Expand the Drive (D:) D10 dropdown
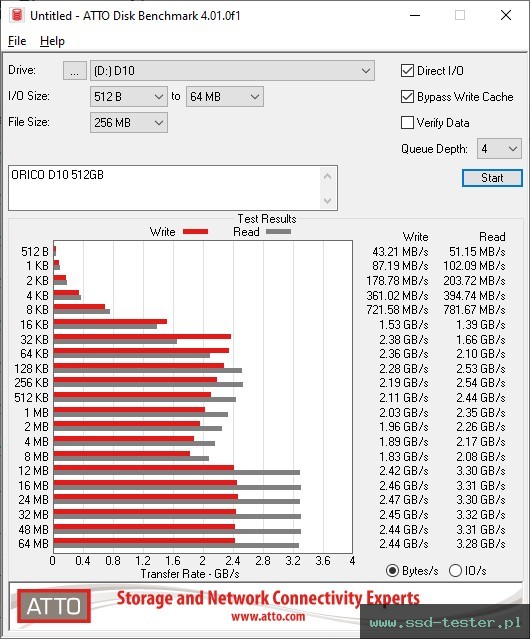The image size is (530, 639). [232, 71]
